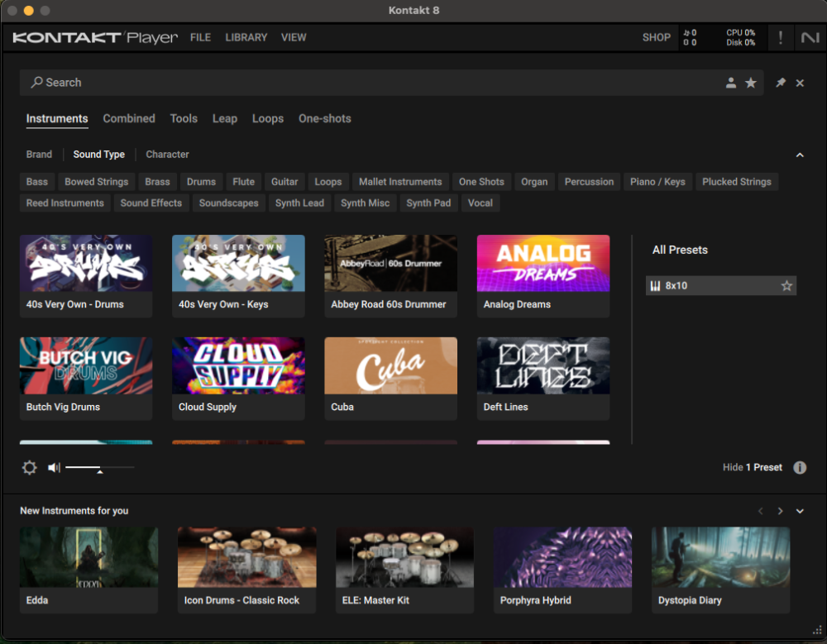This screenshot has width=827, height=644.
Task: Switch to the Instruments tab
Action: pyautogui.click(x=57, y=119)
